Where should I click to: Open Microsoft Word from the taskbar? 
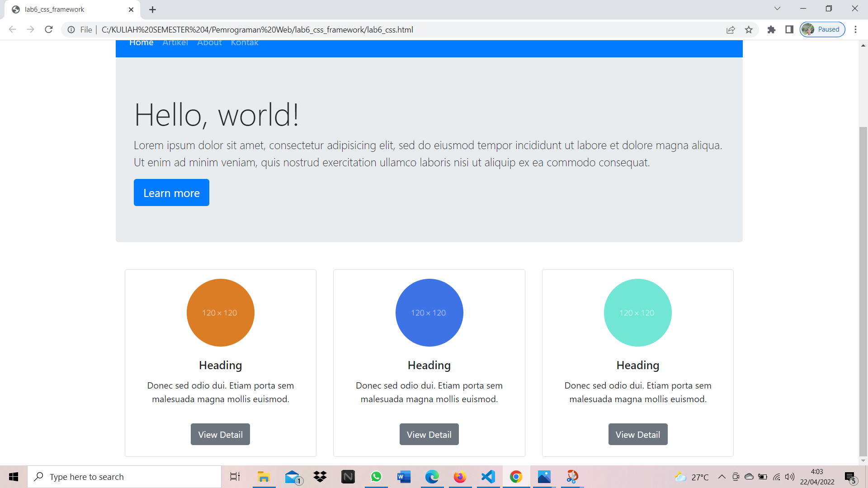[404, 477]
